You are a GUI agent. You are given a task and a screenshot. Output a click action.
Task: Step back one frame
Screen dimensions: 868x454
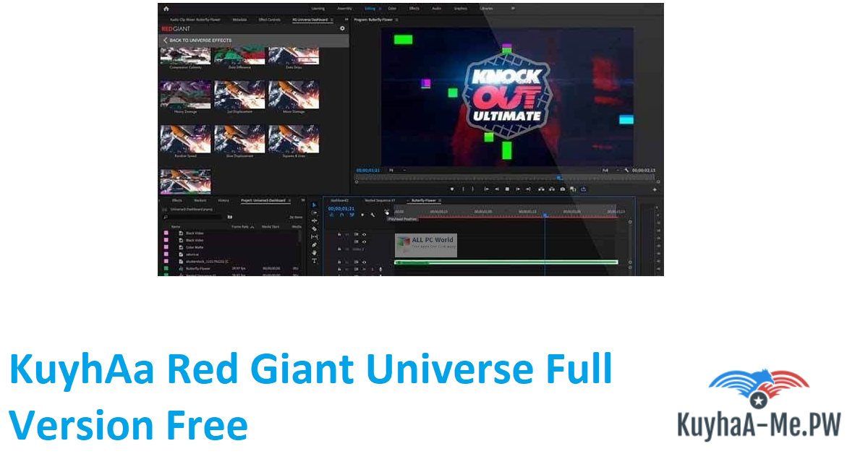point(497,189)
